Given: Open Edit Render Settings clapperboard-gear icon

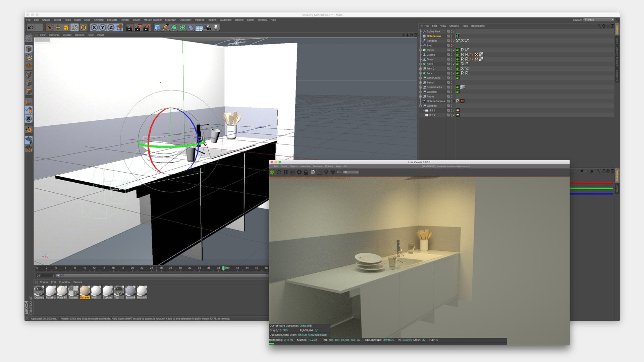Looking at the screenshot, I should coord(147,27).
